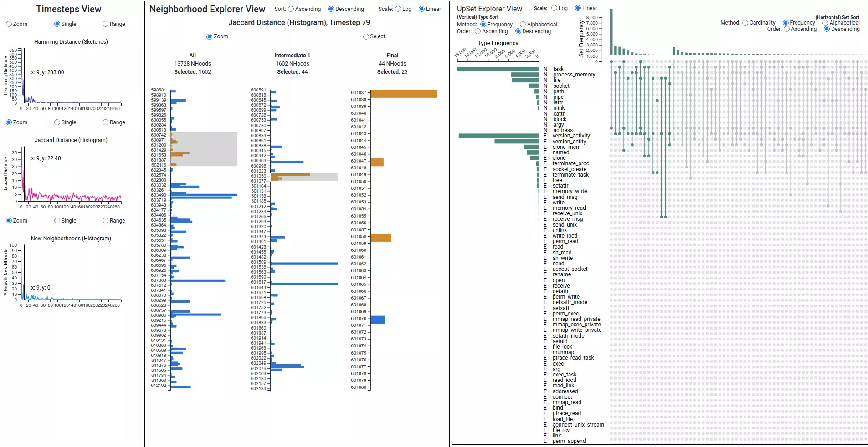Click the neighborhood label 601050
The width and height of the screenshot is (868, 447).
click(x=258, y=176)
